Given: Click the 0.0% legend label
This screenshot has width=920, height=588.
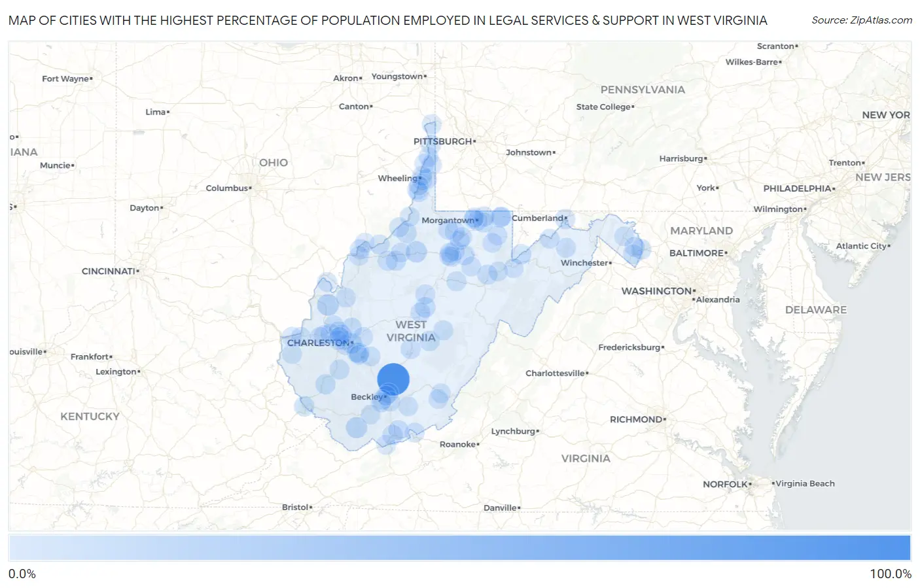Looking at the screenshot, I should point(22,574).
